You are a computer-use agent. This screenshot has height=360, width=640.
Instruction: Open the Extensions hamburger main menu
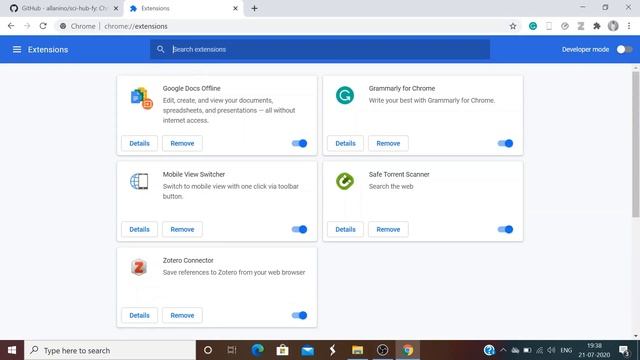click(x=17, y=49)
